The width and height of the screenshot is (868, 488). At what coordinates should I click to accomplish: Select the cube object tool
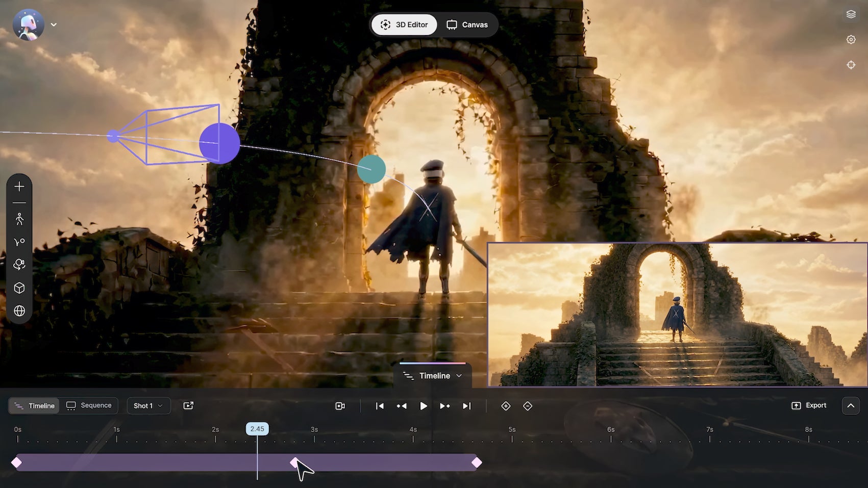pyautogui.click(x=19, y=288)
